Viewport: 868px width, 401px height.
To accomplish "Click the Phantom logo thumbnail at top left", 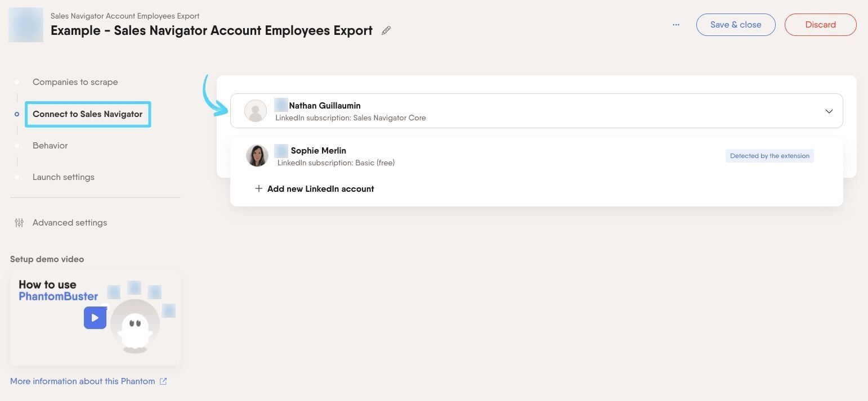I will (26, 25).
